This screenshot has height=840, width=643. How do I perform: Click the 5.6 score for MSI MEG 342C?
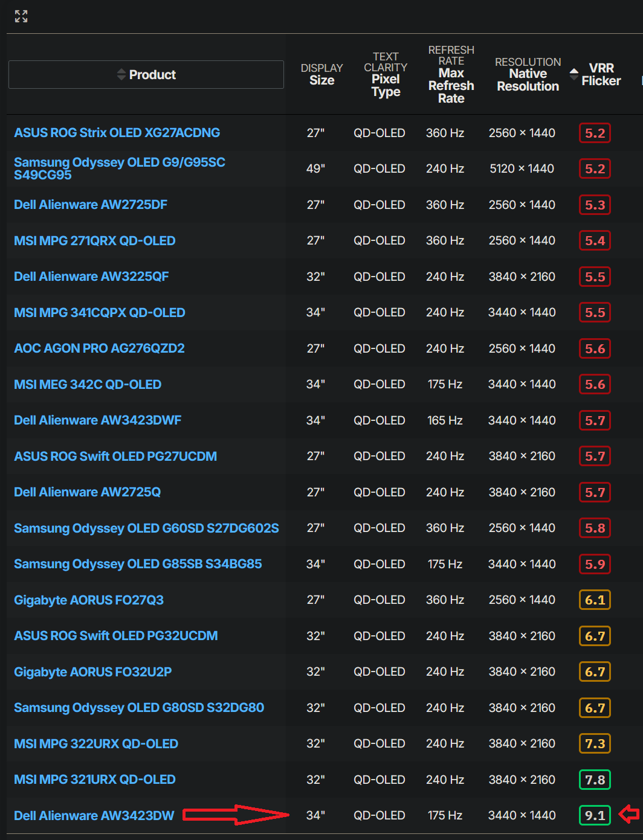595,384
